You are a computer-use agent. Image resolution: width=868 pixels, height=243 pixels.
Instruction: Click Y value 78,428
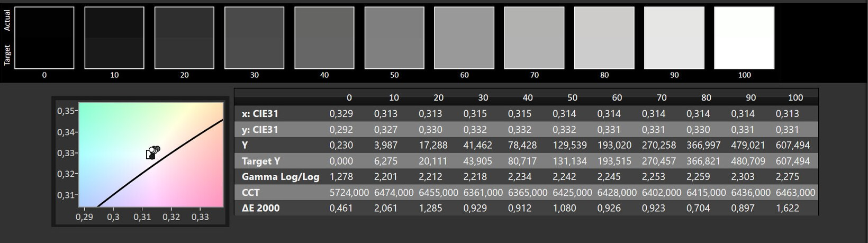522,145
